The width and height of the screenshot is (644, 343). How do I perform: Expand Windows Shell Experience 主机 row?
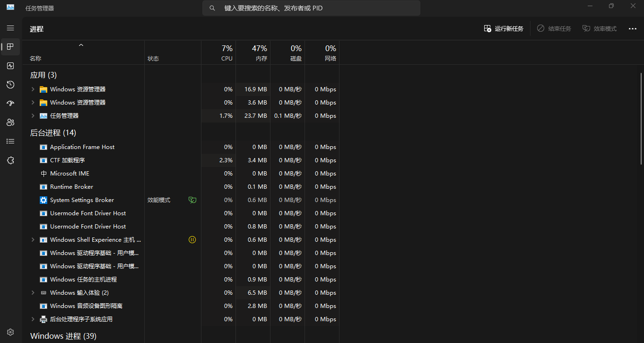[x=33, y=240]
